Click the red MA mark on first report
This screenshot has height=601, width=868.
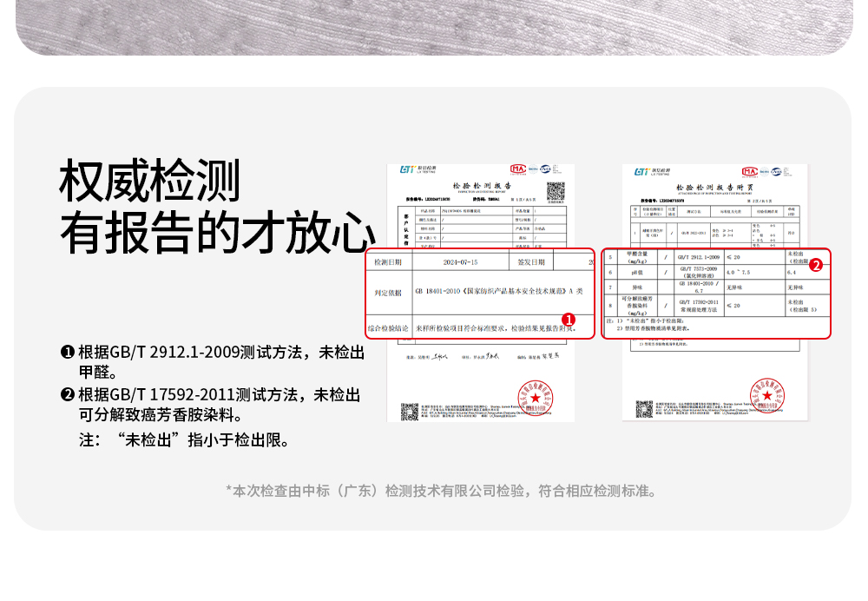coord(517,168)
